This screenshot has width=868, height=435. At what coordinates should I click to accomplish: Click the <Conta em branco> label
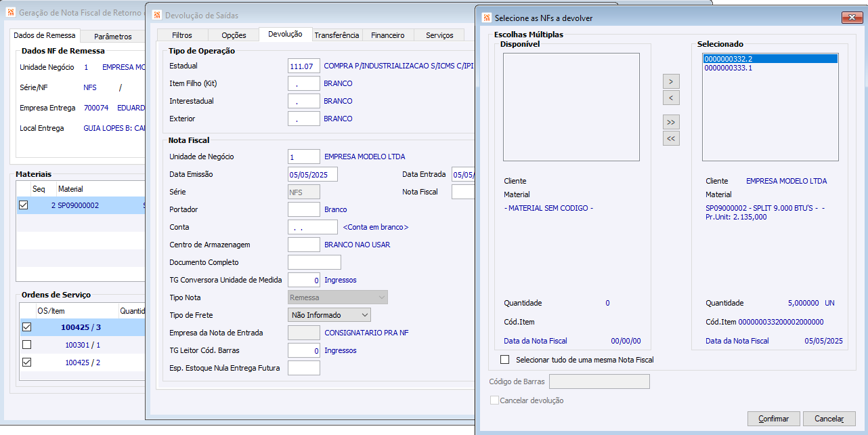(x=376, y=227)
